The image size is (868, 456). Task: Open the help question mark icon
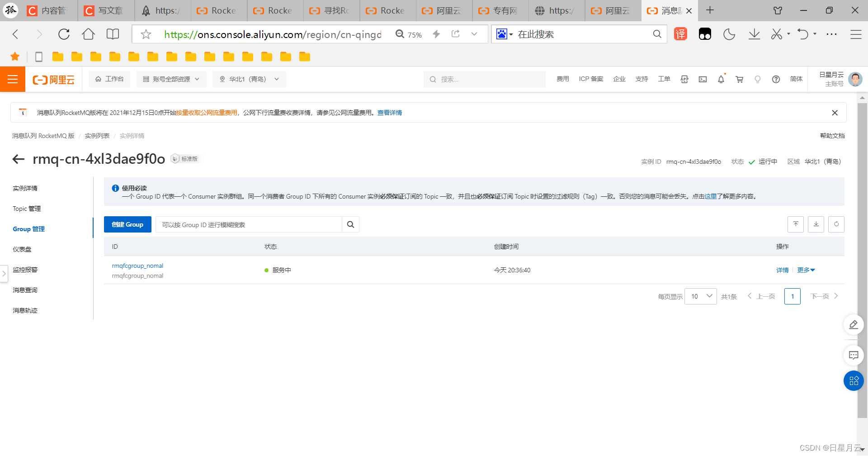pyautogui.click(x=776, y=79)
